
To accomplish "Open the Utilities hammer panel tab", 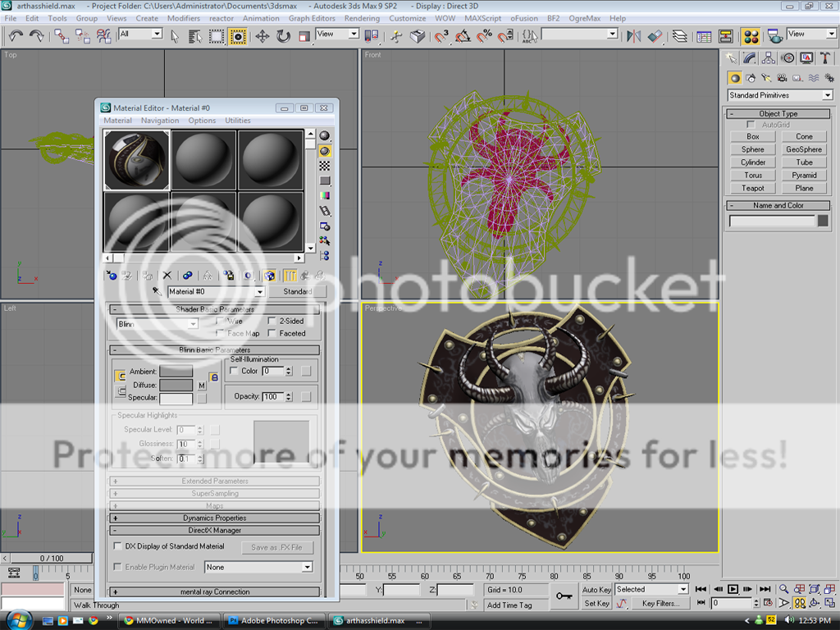I will coord(825,58).
